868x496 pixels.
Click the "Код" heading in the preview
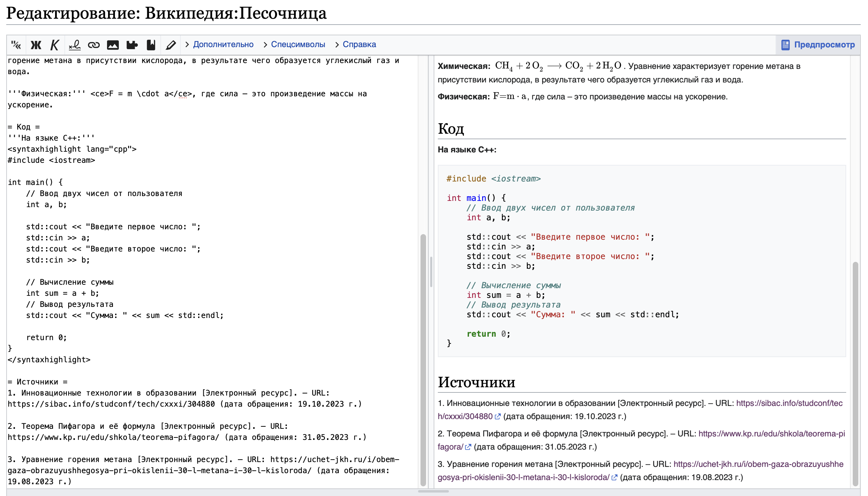click(x=451, y=129)
